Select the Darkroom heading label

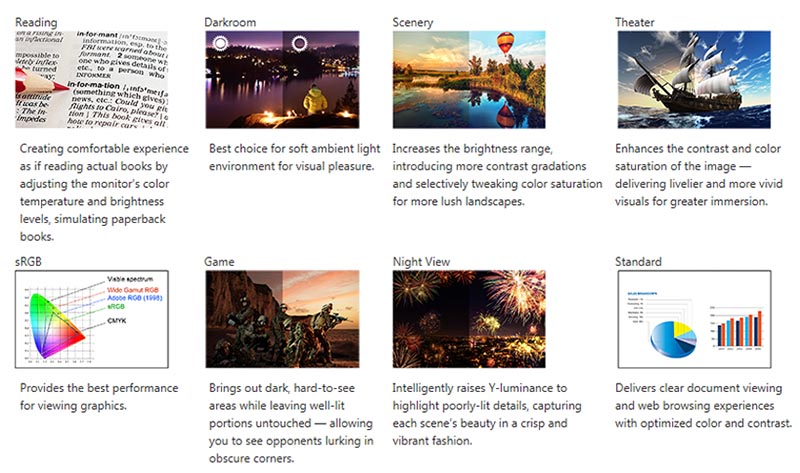[x=230, y=21]
